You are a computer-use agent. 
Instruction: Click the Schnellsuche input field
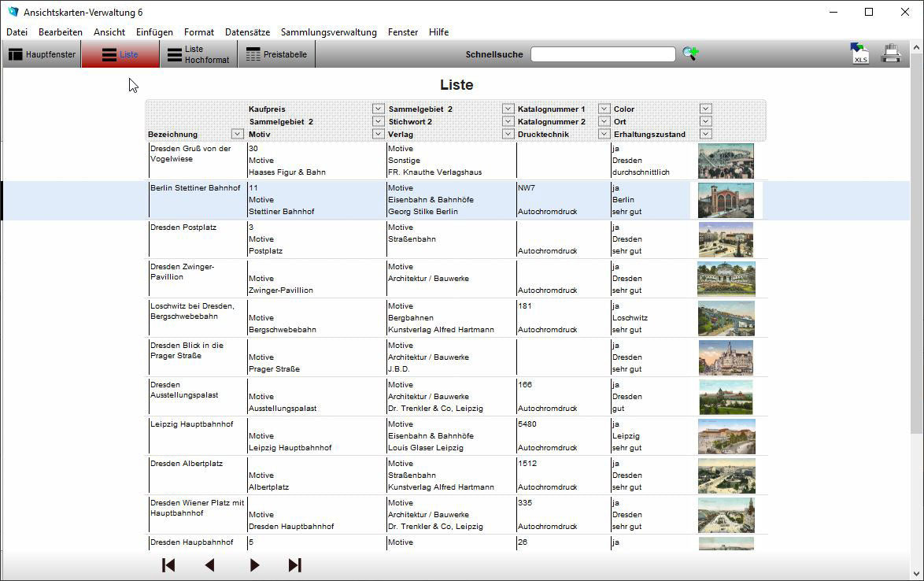click(x=603, y=54)
